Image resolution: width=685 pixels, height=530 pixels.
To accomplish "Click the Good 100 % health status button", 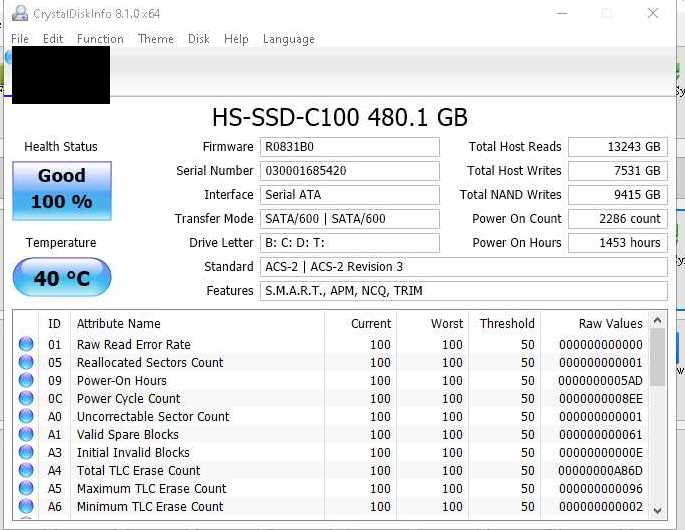I will point(62,191).
